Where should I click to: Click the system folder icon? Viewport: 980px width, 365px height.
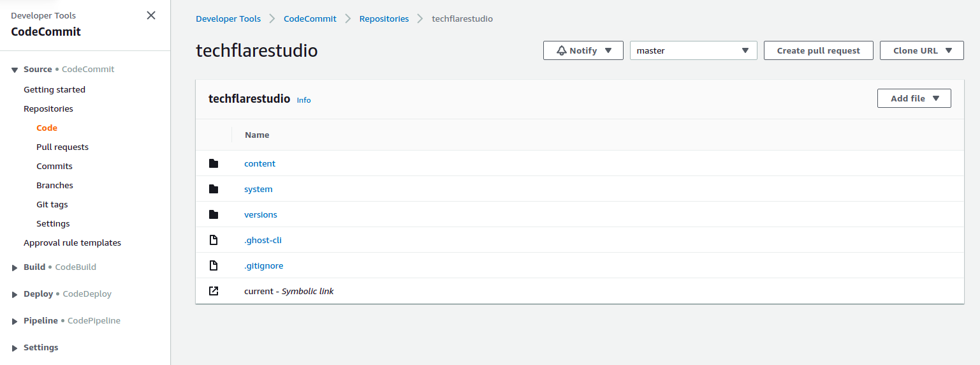point(214,189)
